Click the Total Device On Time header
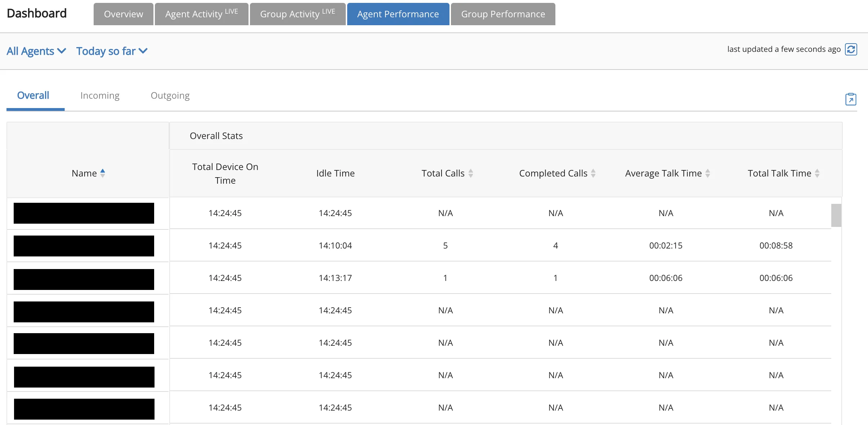Image resolution: width=868 pixels, height=425 pixels. [225, 174]
